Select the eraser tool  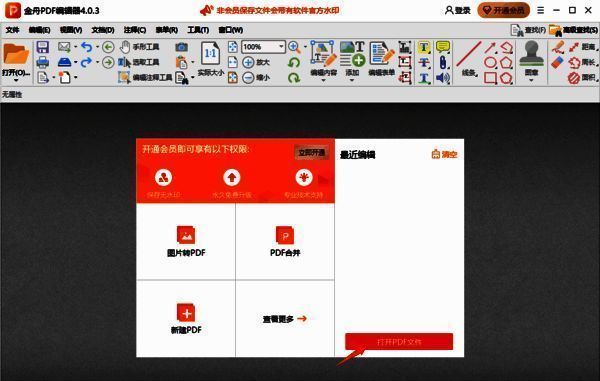click(x=558, y=62)
